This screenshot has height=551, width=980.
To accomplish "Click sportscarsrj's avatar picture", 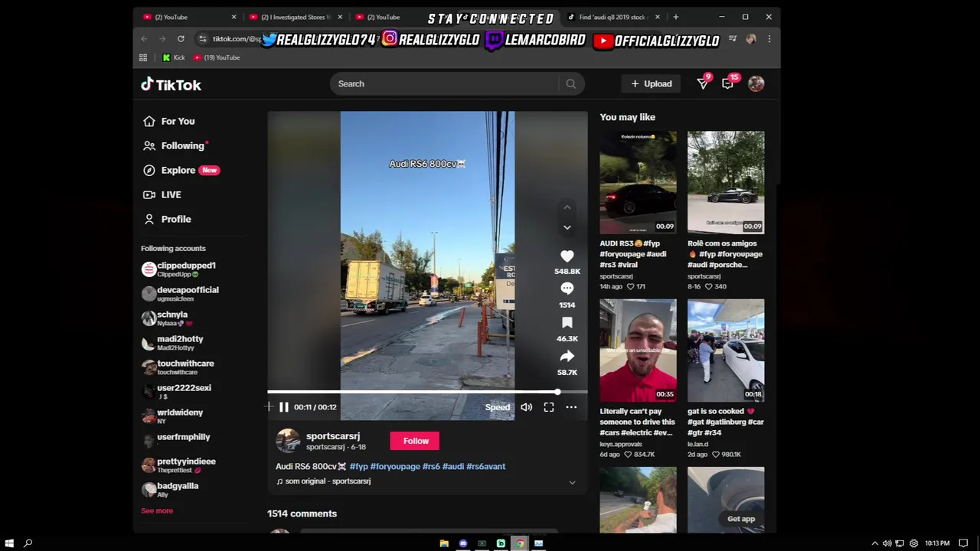I will click(x=288, y=441).
